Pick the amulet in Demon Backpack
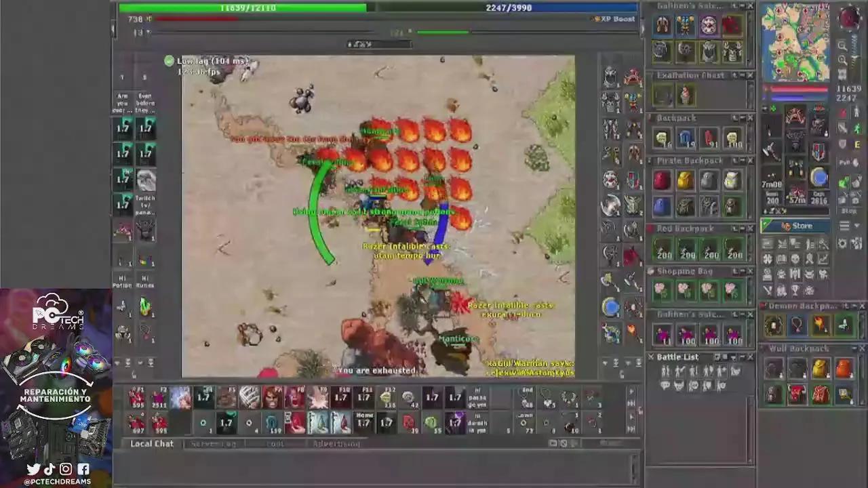 coord(797,325)
